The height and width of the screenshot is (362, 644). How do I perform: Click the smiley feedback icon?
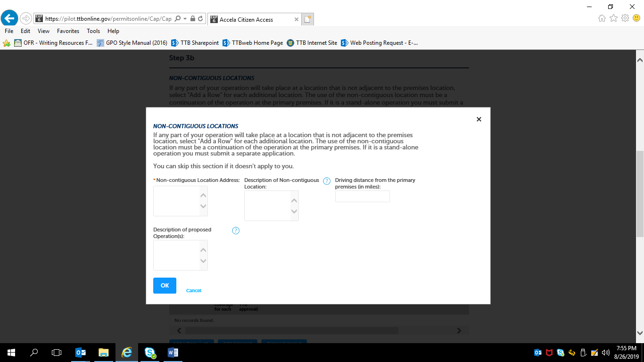[636, 18]
